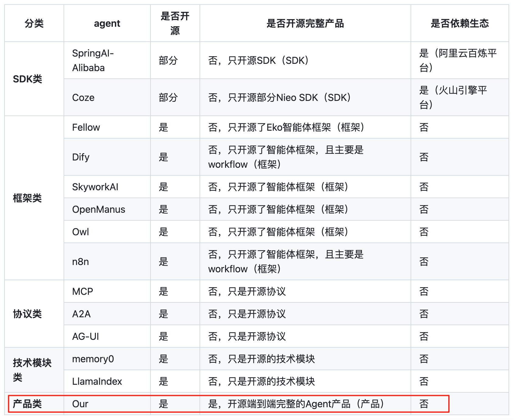Click the A2A agent name

(x=82, y=314)
